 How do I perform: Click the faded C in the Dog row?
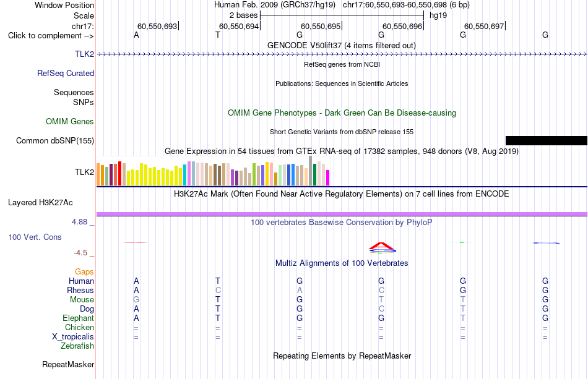coord(381,309)
